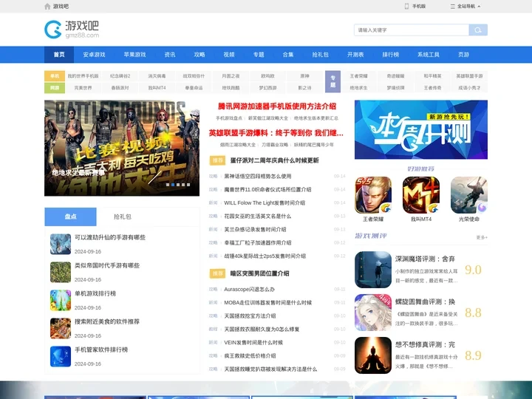
Task: Open the 刀塔霸业攻略 sub-link
Action: [x=275, y=145]
